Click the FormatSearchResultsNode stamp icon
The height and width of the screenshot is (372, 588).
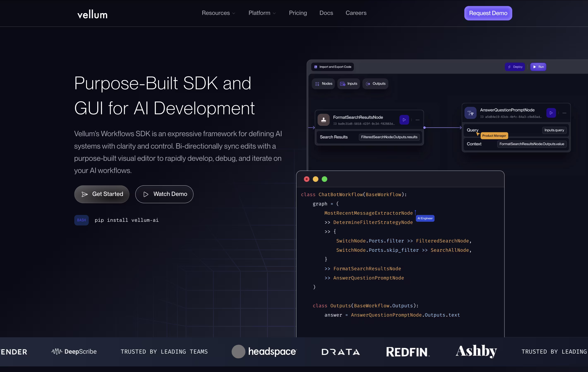[324, 120]
